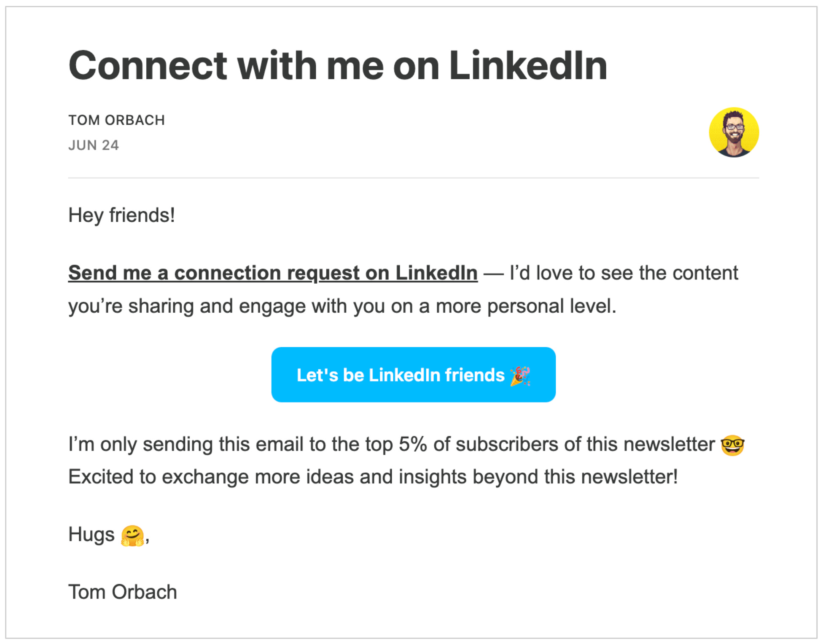Click the word 'friends' on the blue button
The width and height of the screenshot is (823, 644).
click(x=474, y=375)
